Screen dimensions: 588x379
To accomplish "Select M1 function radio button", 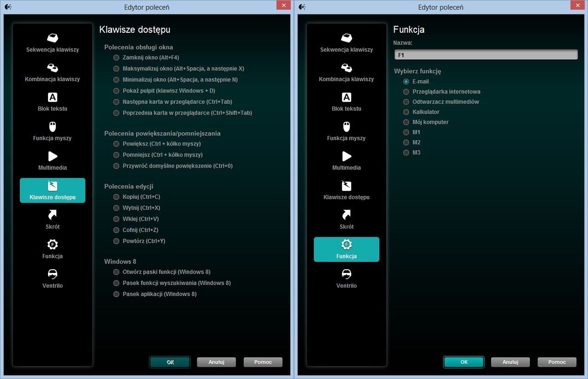I will point(406,132).
